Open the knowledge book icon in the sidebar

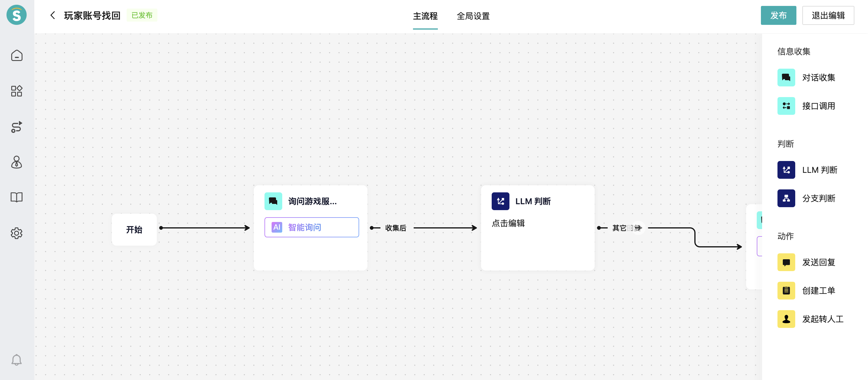coord(17,197)
